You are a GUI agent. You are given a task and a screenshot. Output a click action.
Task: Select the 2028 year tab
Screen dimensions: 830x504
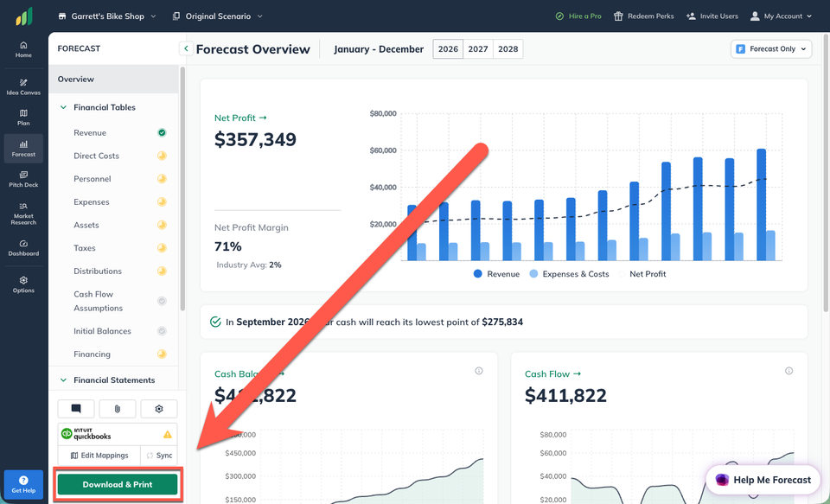coord(508,49)
